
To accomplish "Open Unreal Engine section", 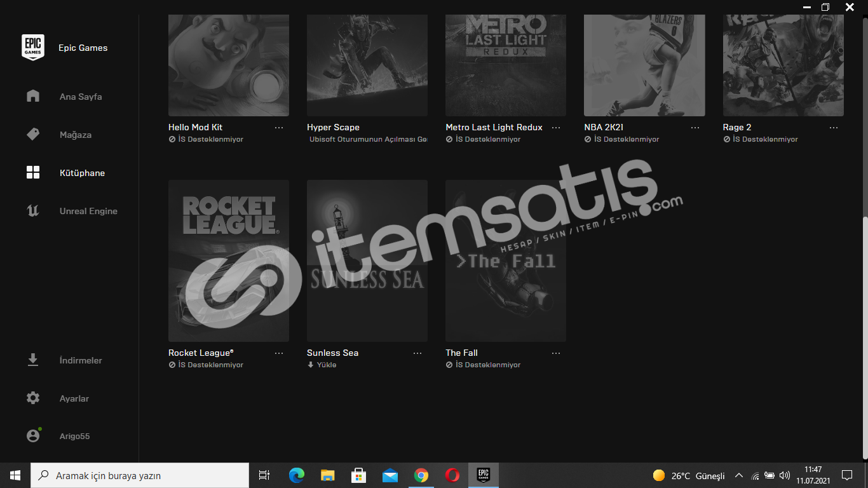I will (x=88, y=211).
